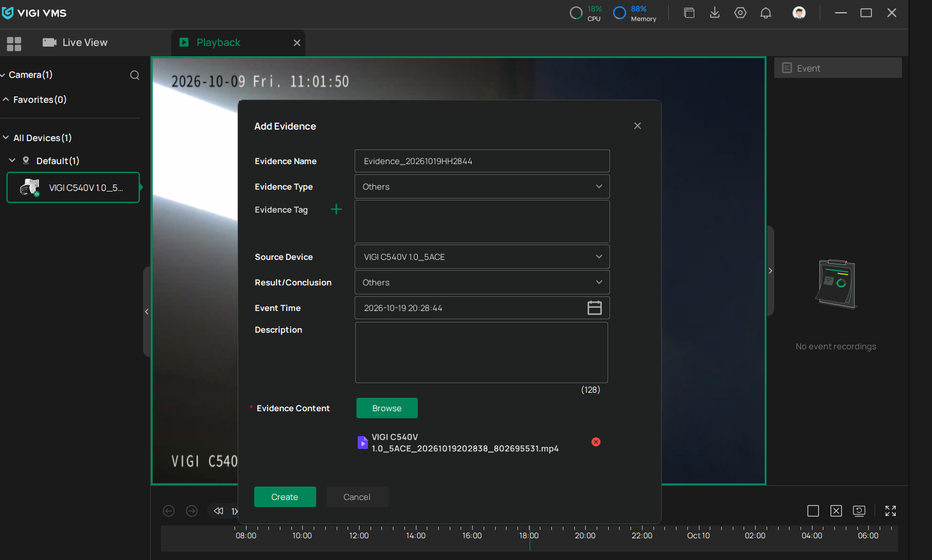
Task: Collapse the Camera(1) section
Action: coord(3,75)
